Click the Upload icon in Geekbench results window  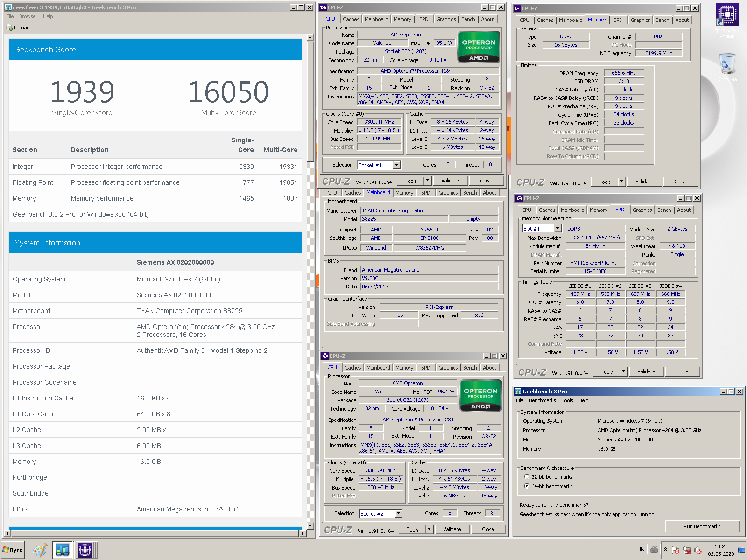(x=9, y=28)
